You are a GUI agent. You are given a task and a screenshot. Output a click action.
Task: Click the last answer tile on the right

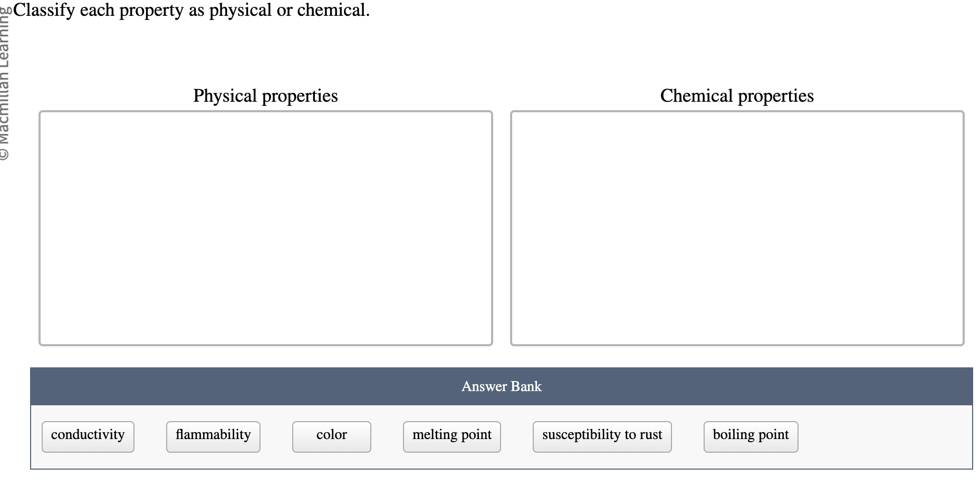point(750,435)
